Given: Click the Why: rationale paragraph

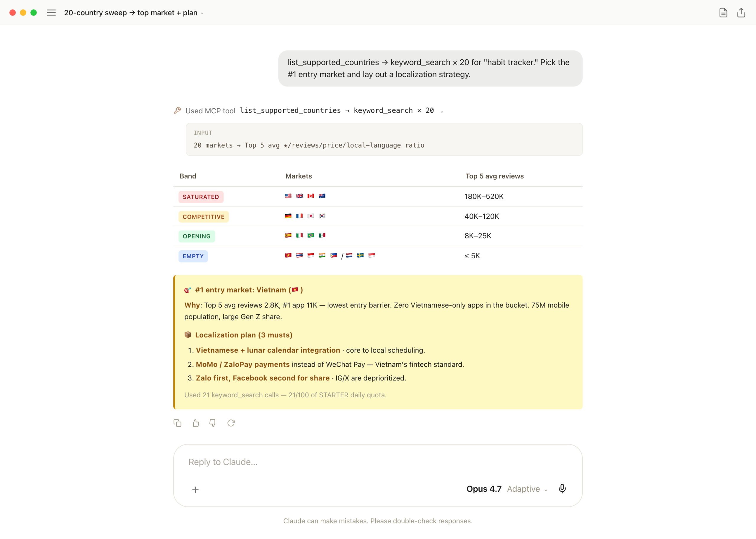Looking at the screenshot, I should (377, 311).
